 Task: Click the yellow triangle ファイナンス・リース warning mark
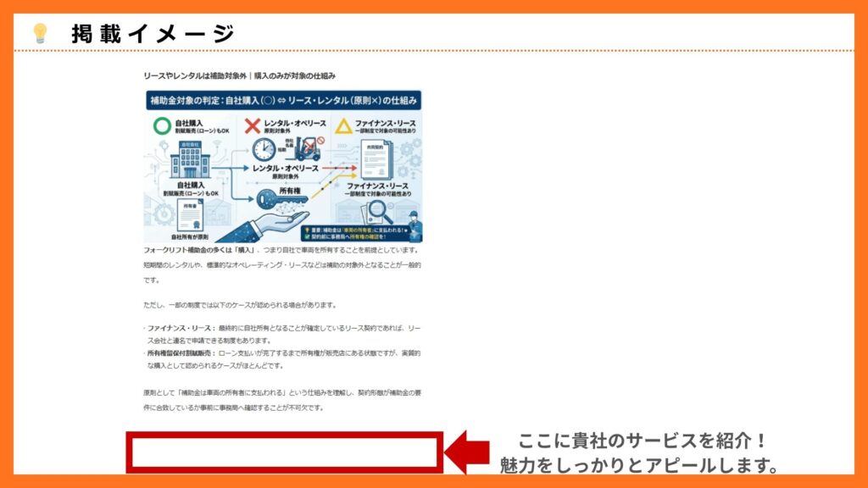[x=342, y=126]
